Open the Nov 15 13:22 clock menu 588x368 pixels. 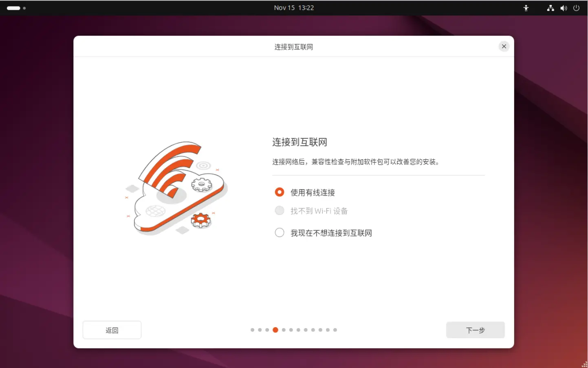(x=293, y=8)
